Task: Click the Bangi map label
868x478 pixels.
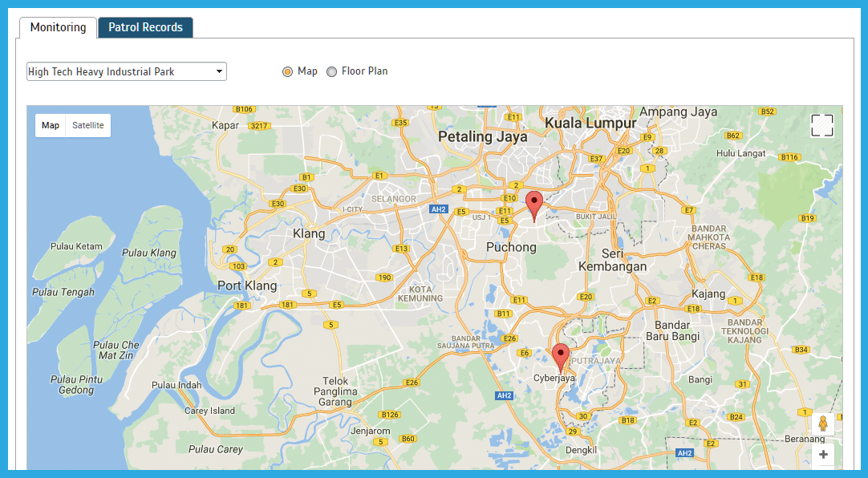Action: point(700,379)
